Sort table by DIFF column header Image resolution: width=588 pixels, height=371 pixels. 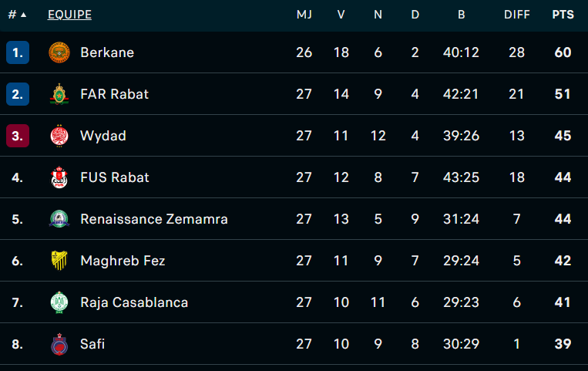pyautogui.click(x=516, y=15)
